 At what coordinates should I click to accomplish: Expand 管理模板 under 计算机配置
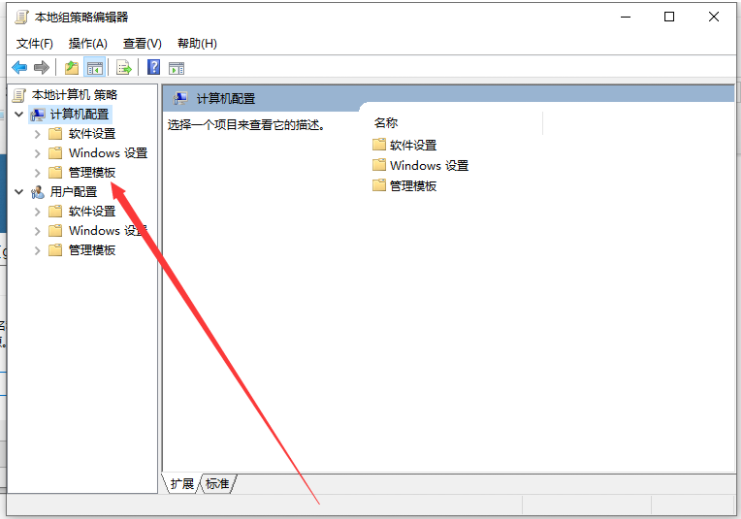[37, 173]
